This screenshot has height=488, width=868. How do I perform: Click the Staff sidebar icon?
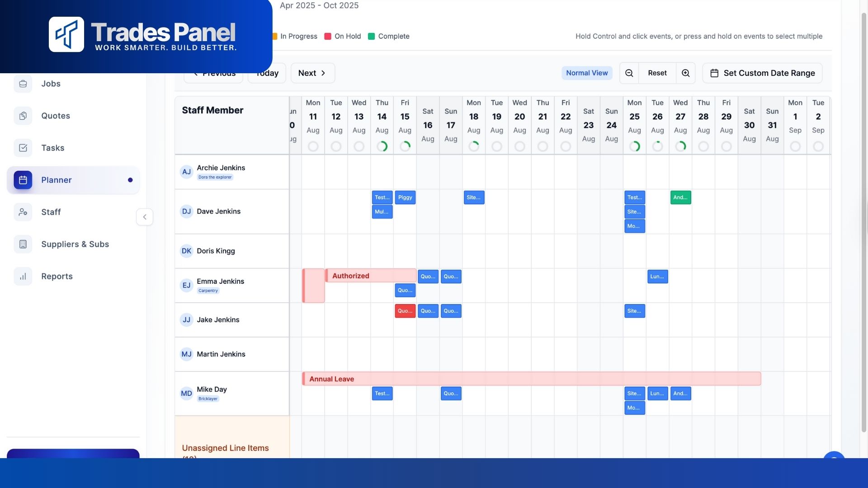[23, 212]
